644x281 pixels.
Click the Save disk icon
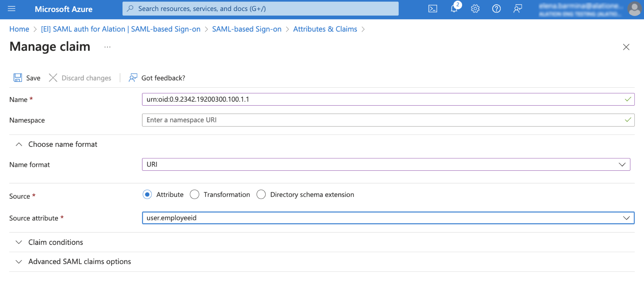tap(18, 78)
